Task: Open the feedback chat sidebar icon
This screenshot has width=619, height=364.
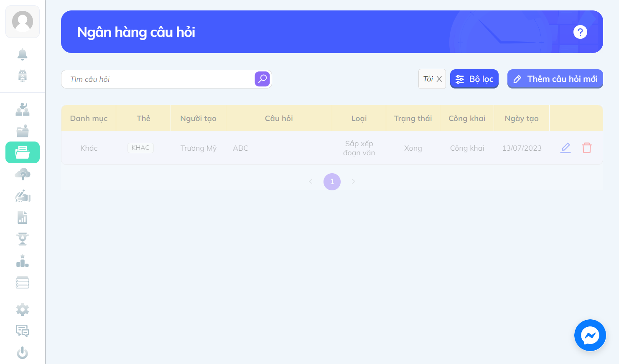Action: click(x=23, y=331)
